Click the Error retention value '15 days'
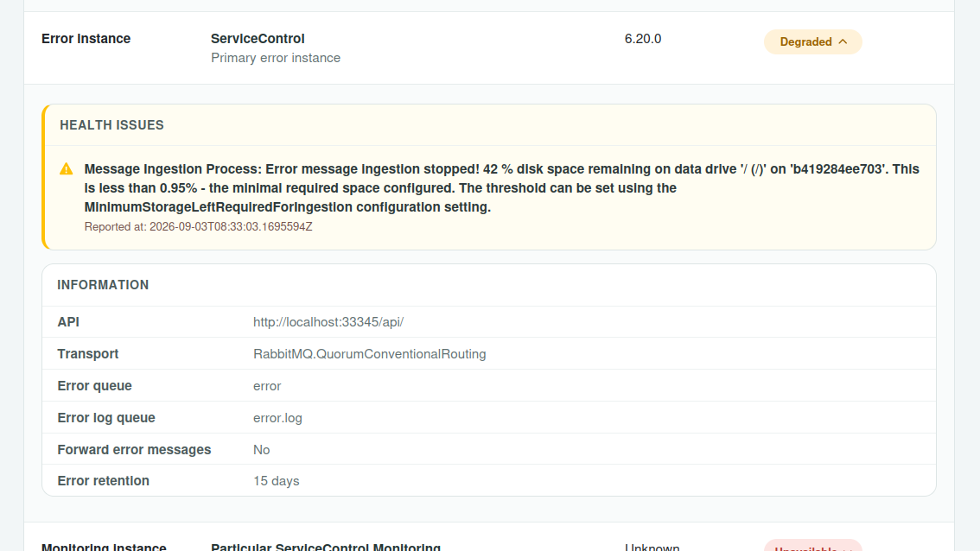 click(x=277, y=481)
